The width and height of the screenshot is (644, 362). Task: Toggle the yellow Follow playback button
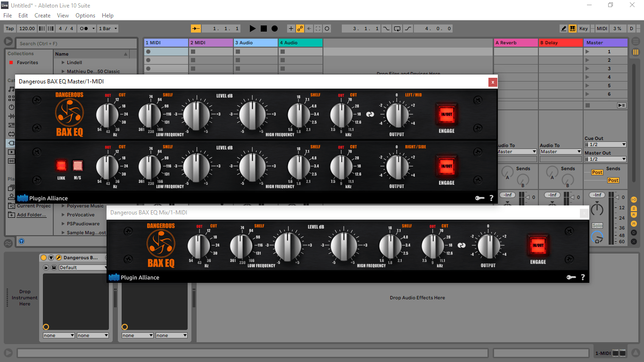196,29
